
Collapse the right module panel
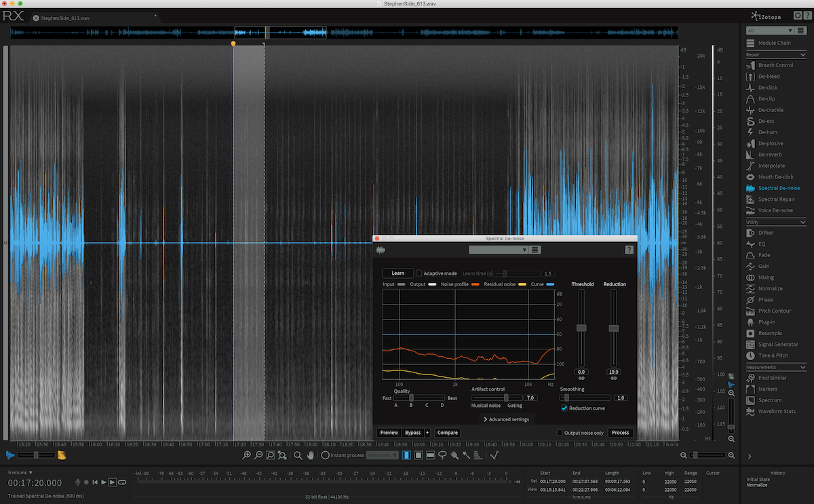pos(750,457)
